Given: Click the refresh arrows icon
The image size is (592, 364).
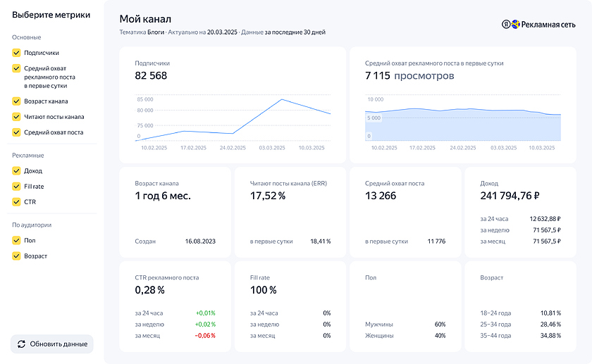Looking at the screenshot, I should coord(22,344).
